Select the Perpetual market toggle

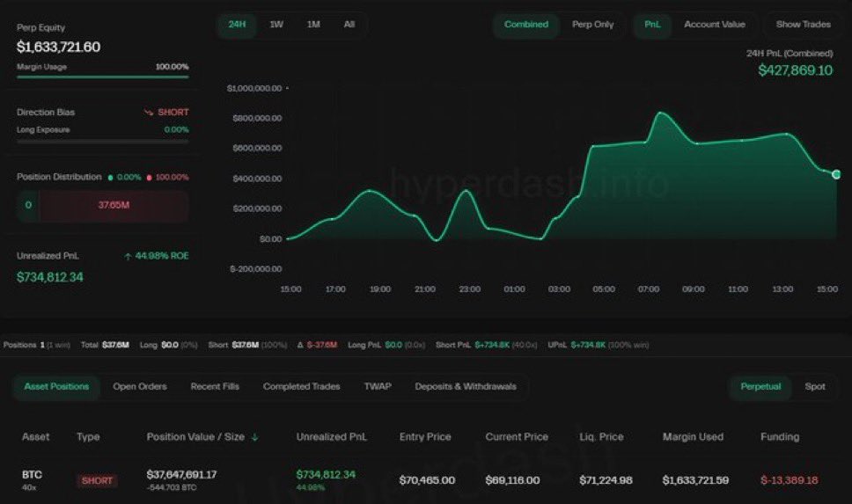pyautogui.click(x=760, y=387)
